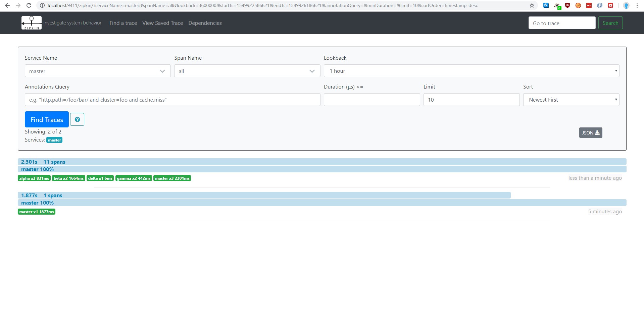Open the Chrome profile avatar
Screen dimensions: 644x335
pyautogui.click(x=626, y=5)
